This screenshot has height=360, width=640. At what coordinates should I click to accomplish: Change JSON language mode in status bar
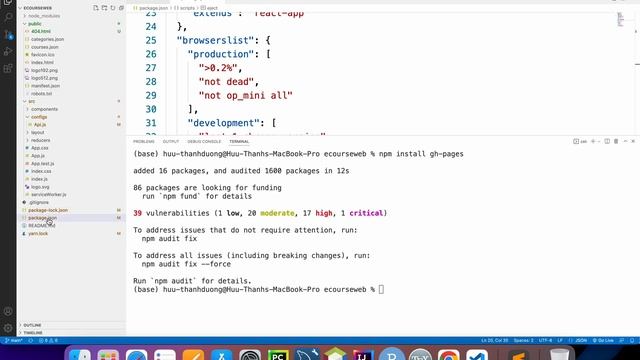pyautogui.click(x=580, y=340)
